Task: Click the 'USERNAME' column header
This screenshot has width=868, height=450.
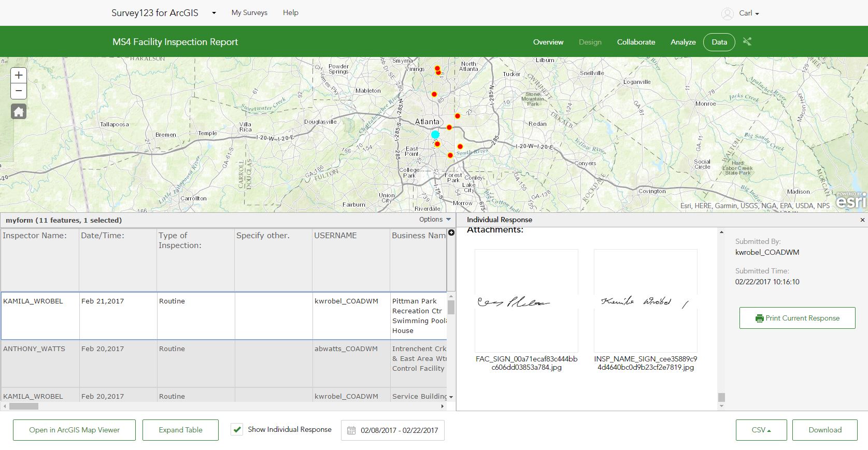Action: tap(351, 259)
